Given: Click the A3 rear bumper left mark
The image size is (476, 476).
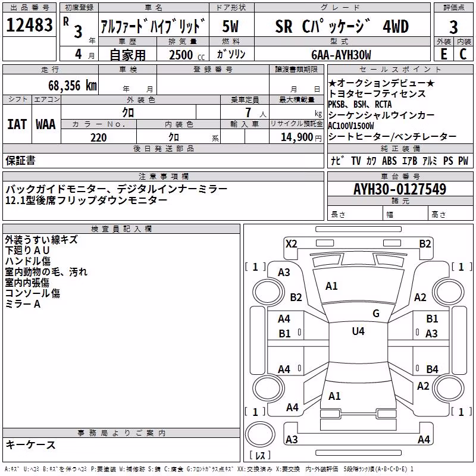Looking at the screenshot, I should (292, 439).
